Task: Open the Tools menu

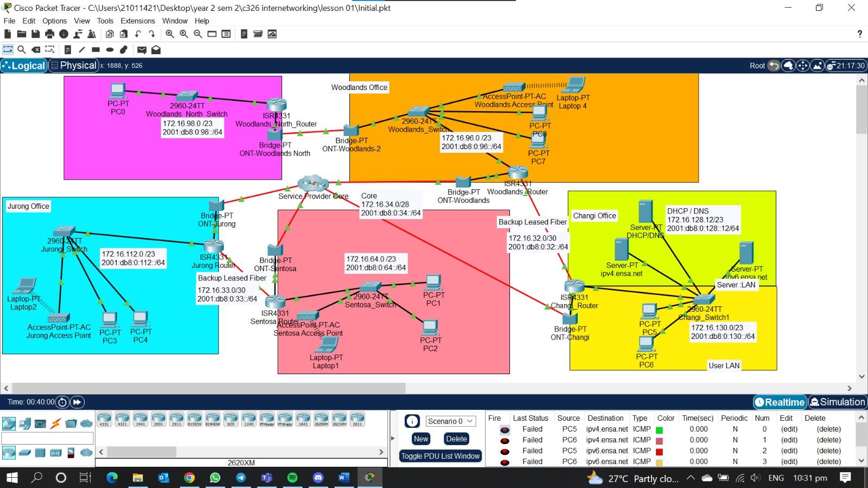Action: pyautogui.click(x=105, y=21)
